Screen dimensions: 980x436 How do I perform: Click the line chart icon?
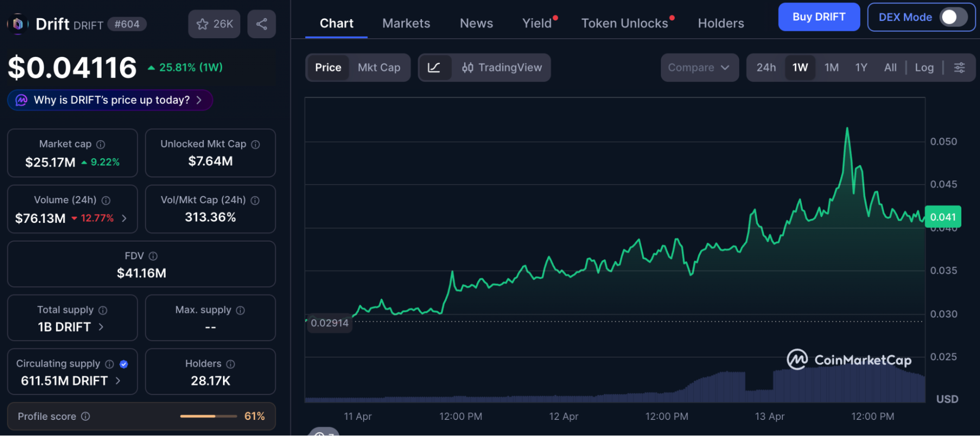(434, 68)
